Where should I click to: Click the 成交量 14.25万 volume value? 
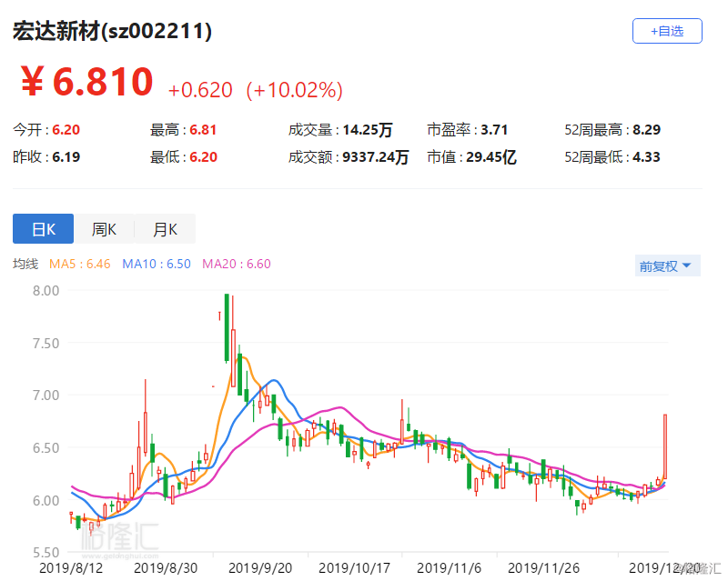340,129
